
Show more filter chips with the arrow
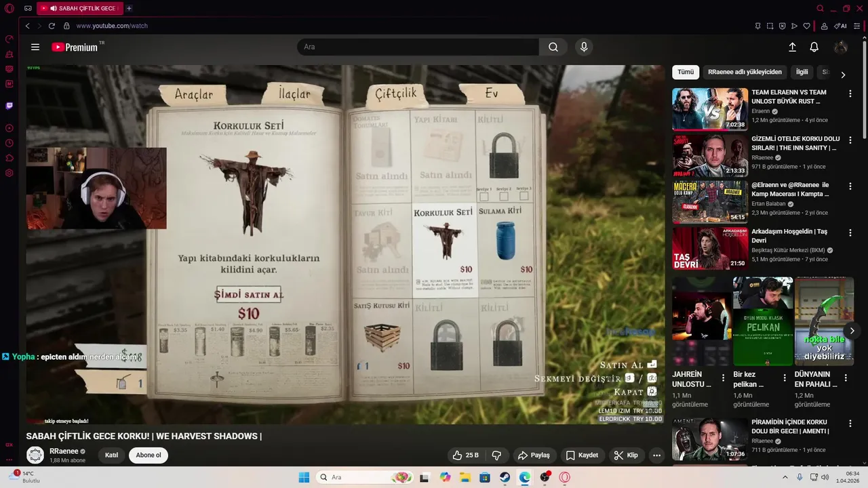(x=843, y=75)
